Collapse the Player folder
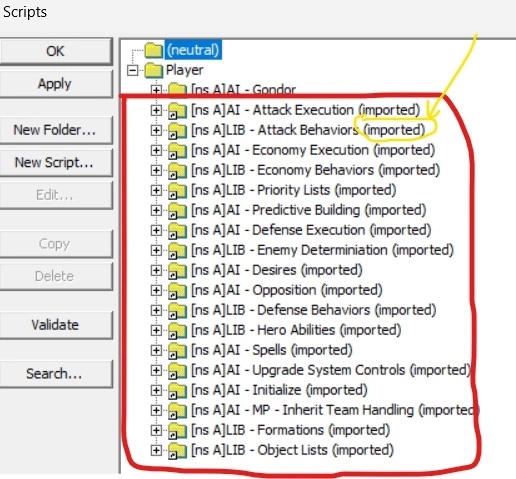 (x=133, y=70)
